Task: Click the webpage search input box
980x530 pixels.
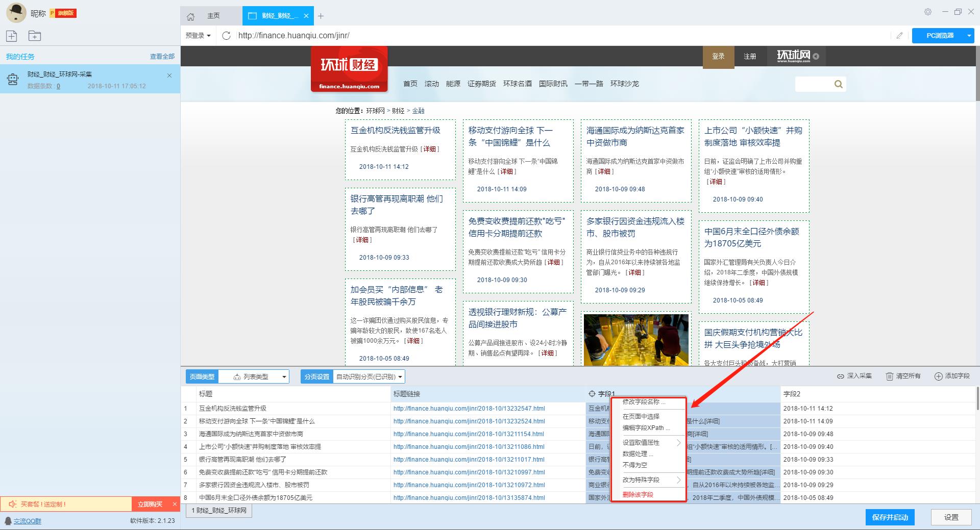Action: point(814,84)
